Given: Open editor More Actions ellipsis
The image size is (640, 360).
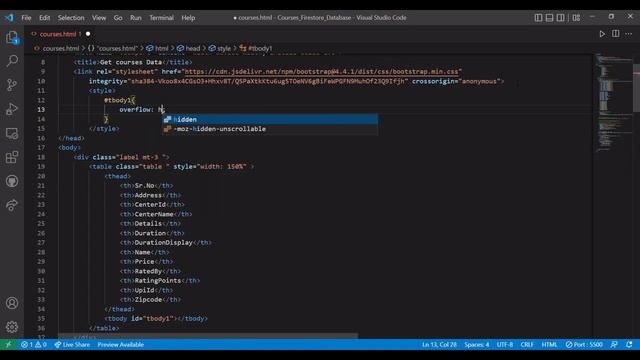Looking at the screenshot, I should (x=629, y=34).
